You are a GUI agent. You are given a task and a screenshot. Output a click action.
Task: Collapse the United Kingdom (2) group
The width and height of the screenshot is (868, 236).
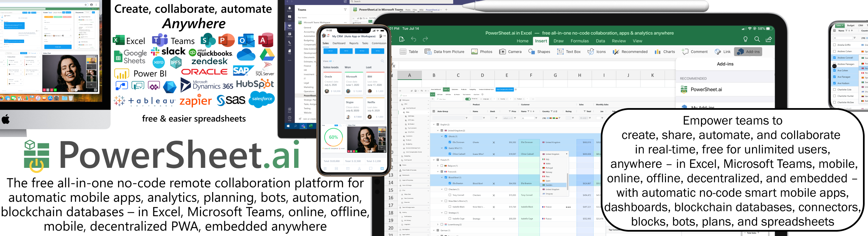pos(438,130)
